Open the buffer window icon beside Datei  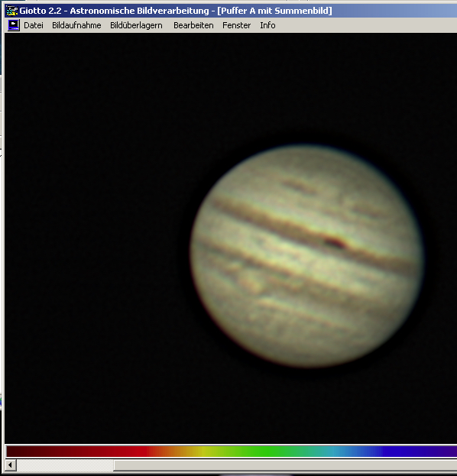pyautogui.click(x=14, y=25)
